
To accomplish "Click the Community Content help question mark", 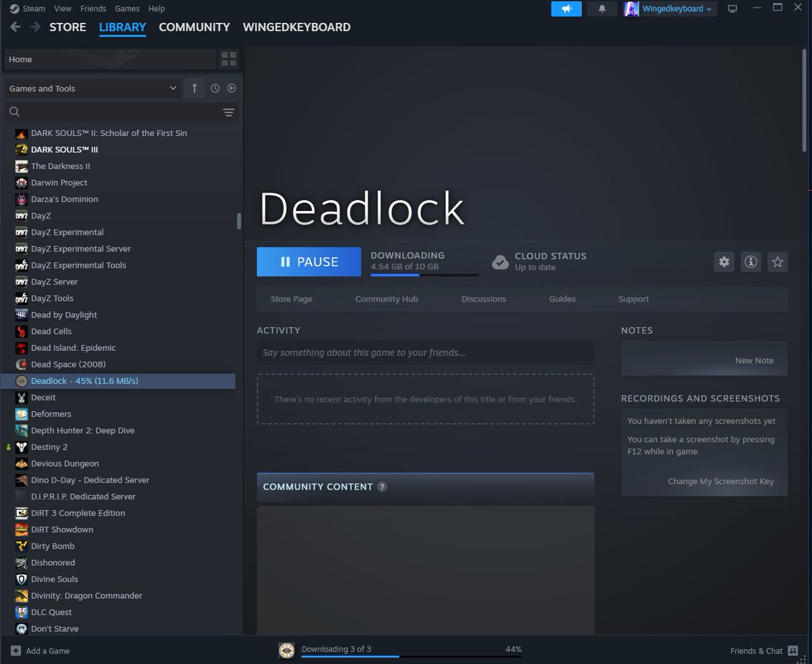I will tap(382, 487).
